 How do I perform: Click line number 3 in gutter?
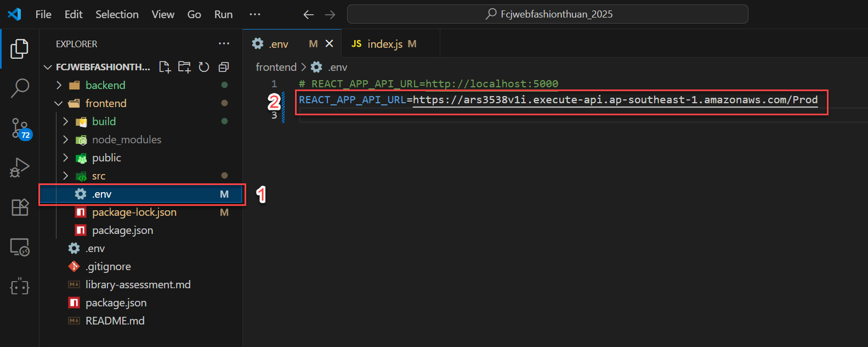[274, 115]
